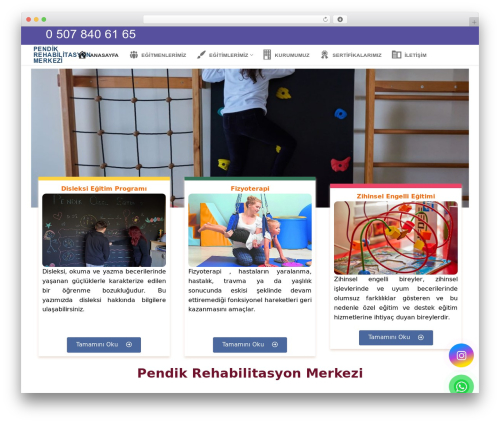The height and width of the screenshot is (423, 500).
Task: Click the chalkboard image in Disleksi card
Action: [x=104, y=230]
